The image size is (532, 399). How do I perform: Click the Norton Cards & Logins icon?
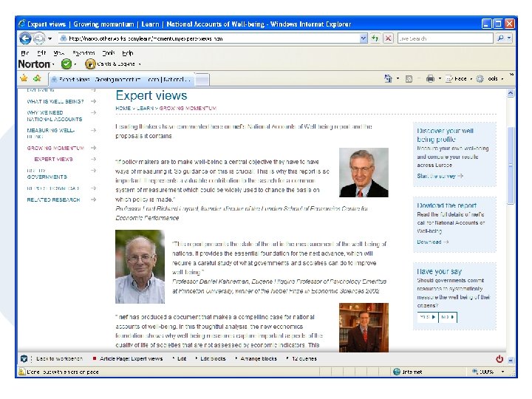point(90,64)
